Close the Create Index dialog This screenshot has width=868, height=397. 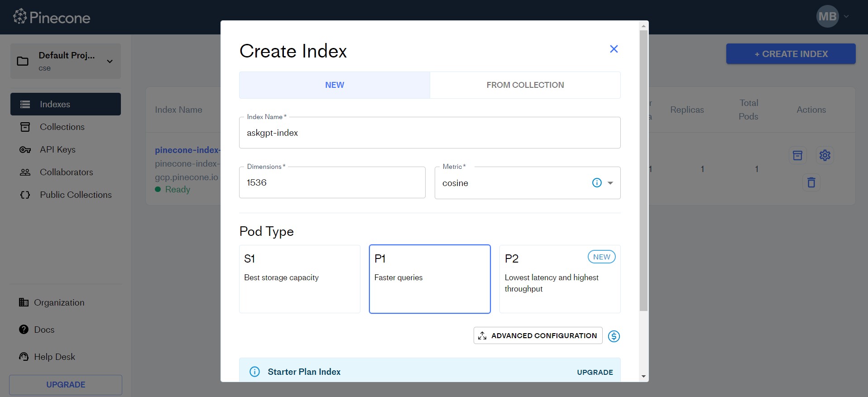614,49
